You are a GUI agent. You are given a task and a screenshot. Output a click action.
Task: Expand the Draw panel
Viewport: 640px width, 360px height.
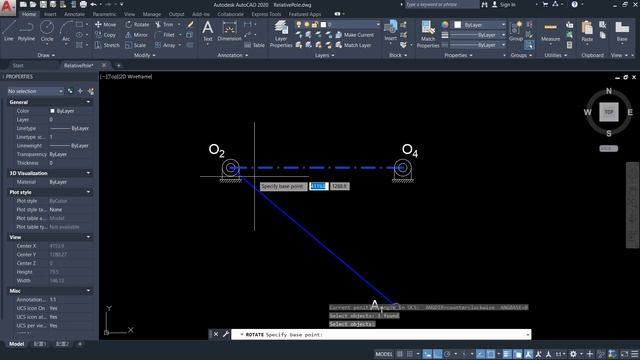[46, 55]
